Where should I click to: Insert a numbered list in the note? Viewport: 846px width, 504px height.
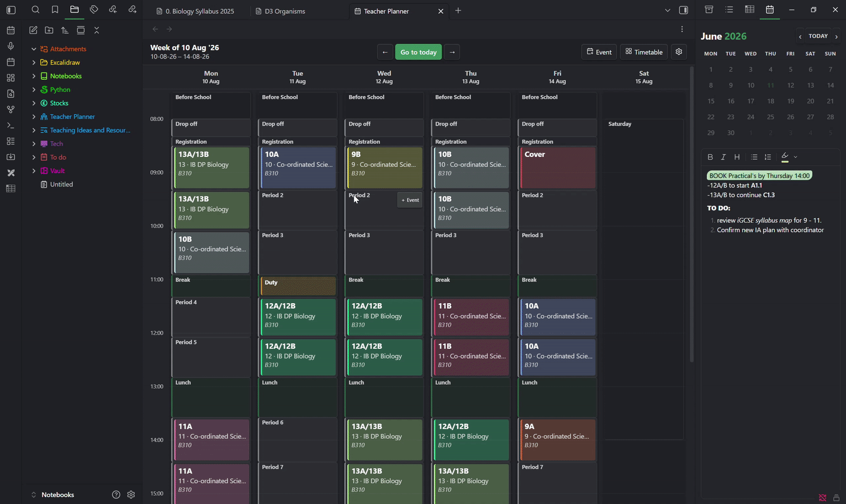click(768, 157)
